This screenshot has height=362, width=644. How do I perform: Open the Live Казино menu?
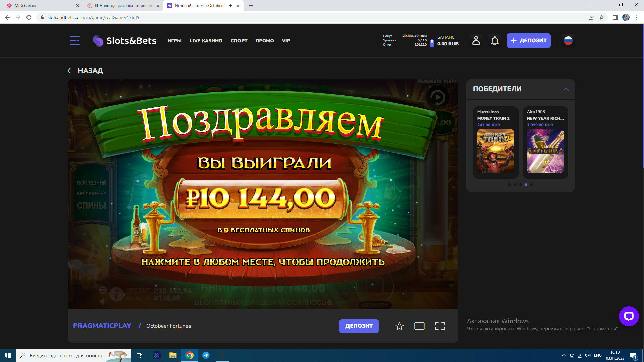point(206,41)
